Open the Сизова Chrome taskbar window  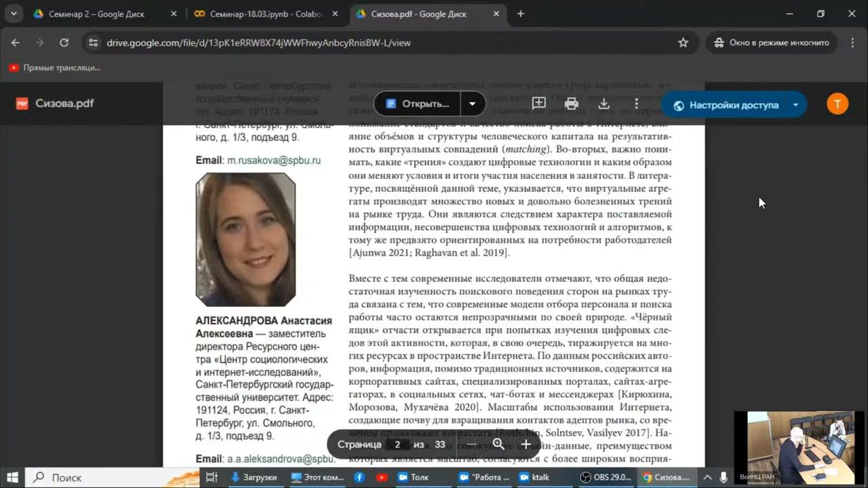coord(666,477)
